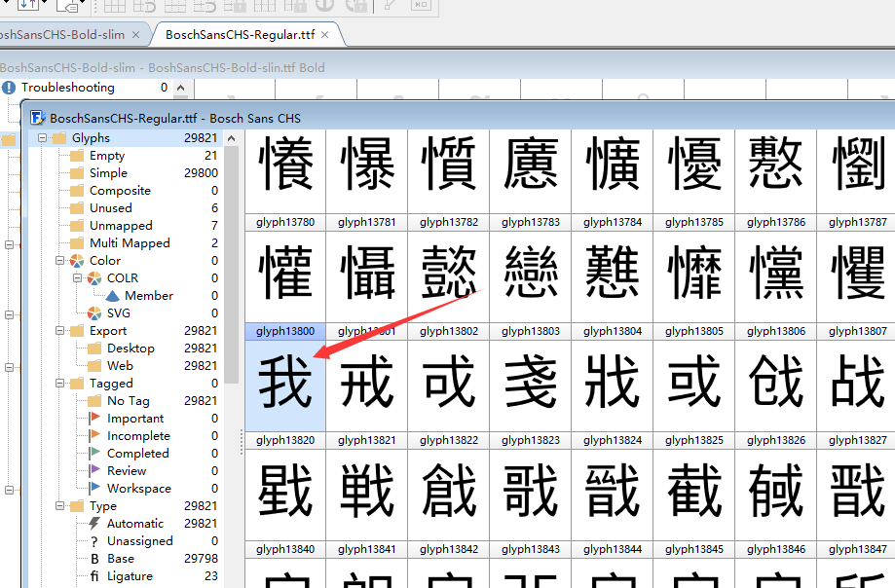Click the categories panel scrollbar thumb
Screen dimensions: 895x588
point(231,265)
